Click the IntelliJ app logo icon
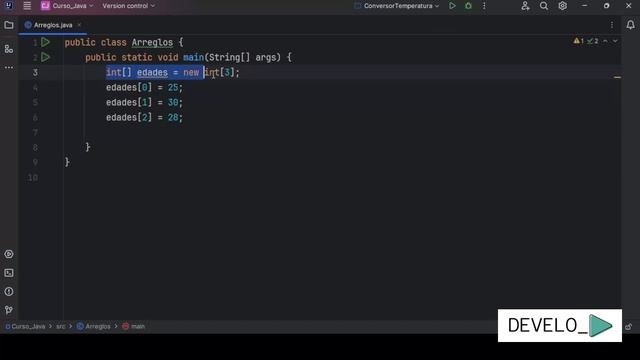 coord(9,6)
